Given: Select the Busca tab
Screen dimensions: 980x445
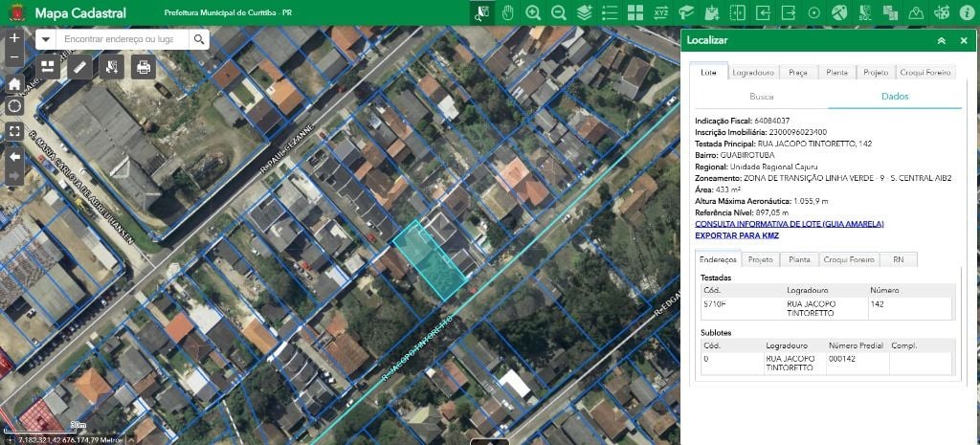Looking at the screenshot, I should [762, 97].
